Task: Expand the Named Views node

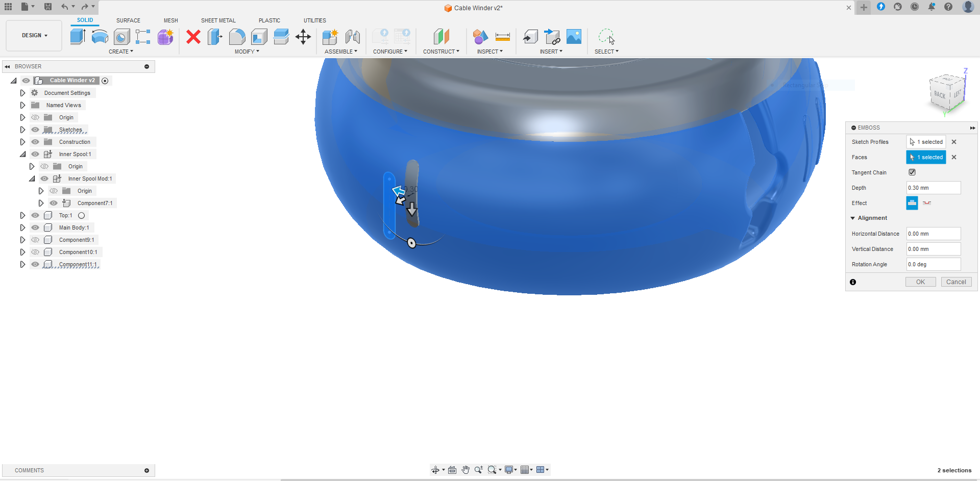Action: (22, 105)
